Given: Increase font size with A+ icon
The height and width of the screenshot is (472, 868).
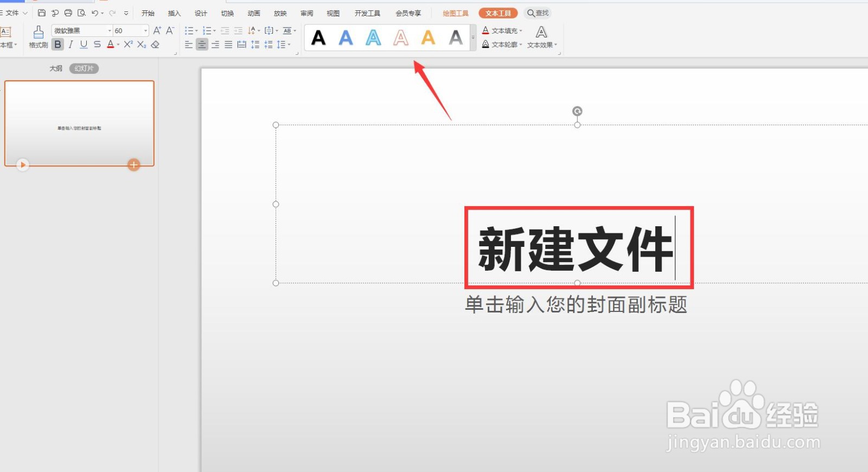Looking at the screenshot, I should coord(157,31).
